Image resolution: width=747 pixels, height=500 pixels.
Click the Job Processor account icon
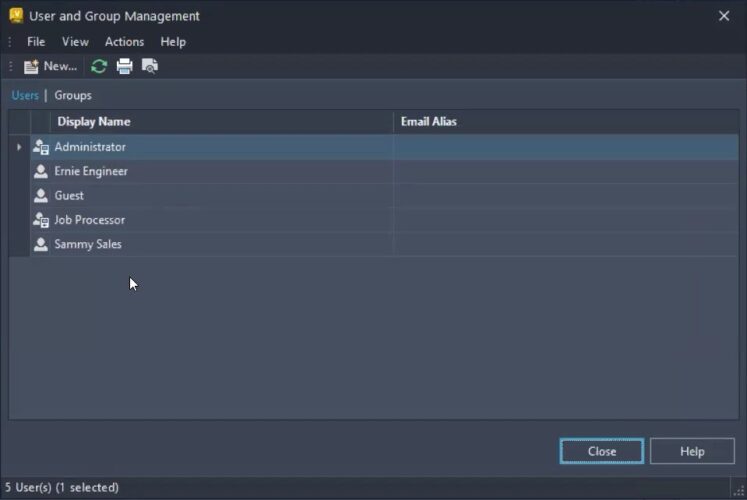point(41,220)
